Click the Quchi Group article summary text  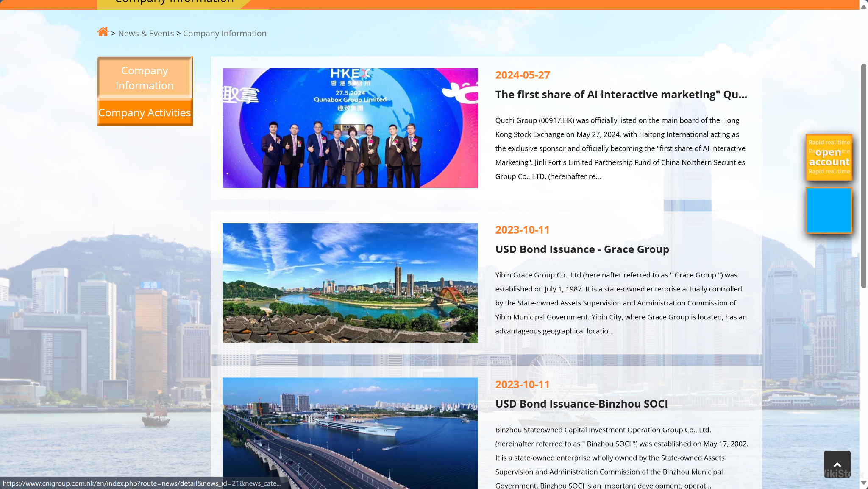coord(620,148)
